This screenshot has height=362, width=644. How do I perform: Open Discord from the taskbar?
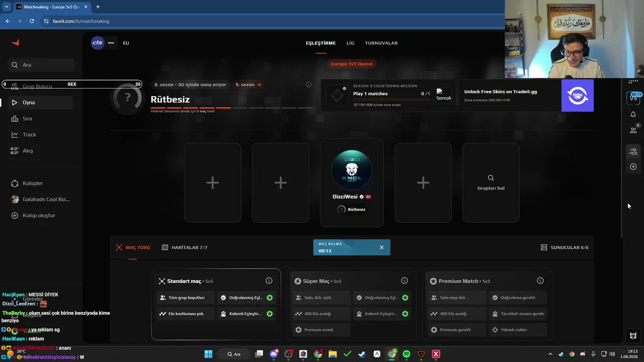(274, 354)
